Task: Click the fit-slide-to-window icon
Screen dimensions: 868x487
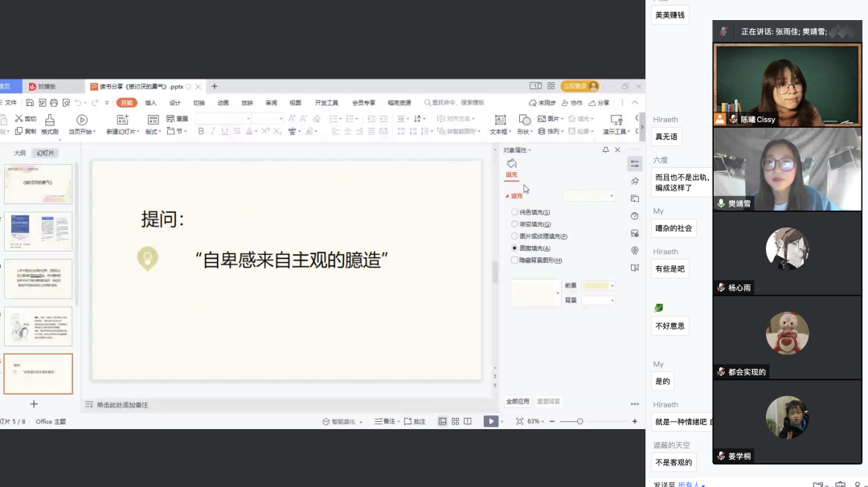Action: pos(519,422)
